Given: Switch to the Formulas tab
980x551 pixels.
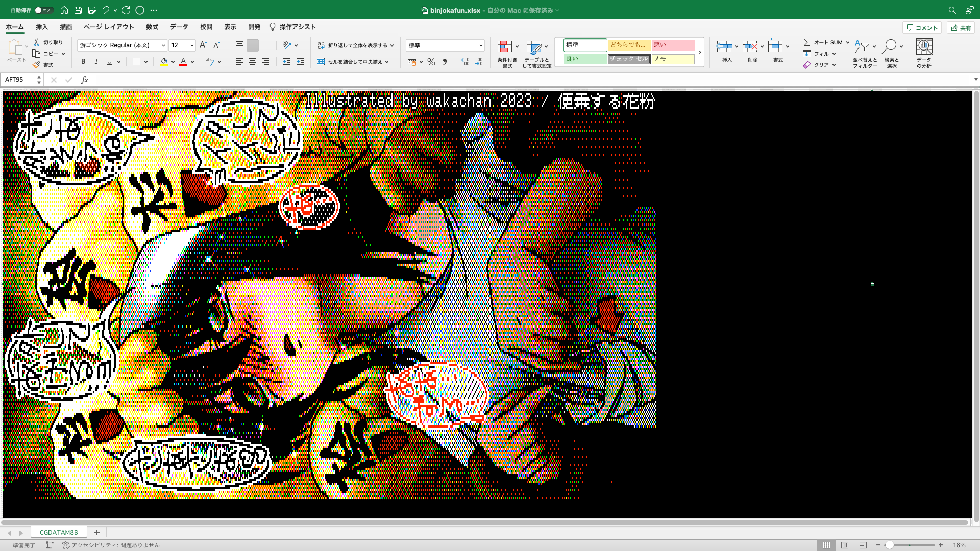Looking at the screenshot, I should [152, 27].
